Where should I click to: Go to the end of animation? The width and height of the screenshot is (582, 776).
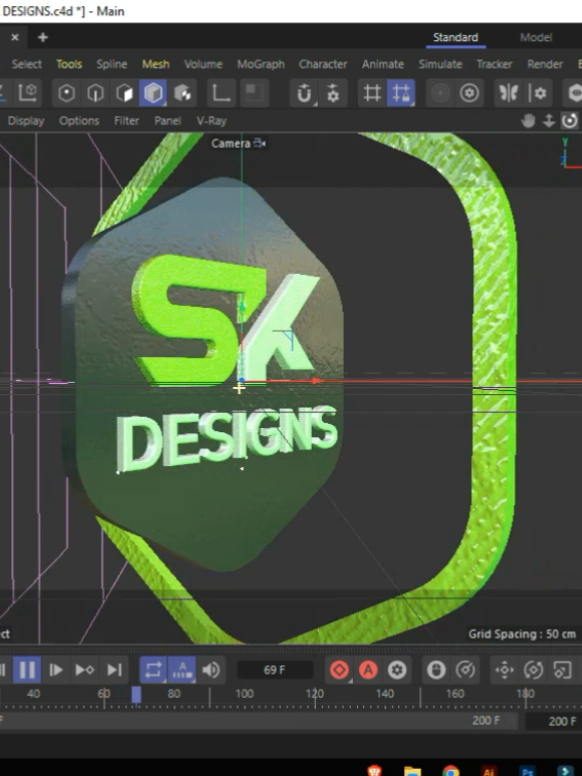(x=114, y=670)
